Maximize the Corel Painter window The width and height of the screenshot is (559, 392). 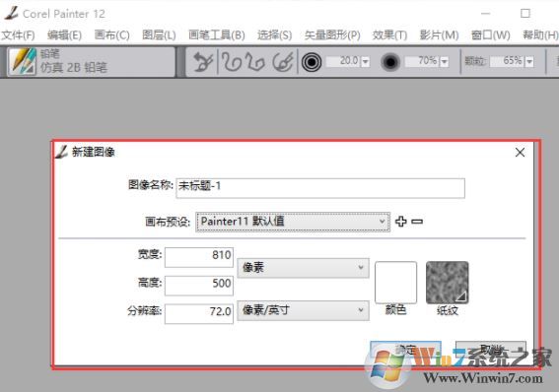[x=525, y=14]
